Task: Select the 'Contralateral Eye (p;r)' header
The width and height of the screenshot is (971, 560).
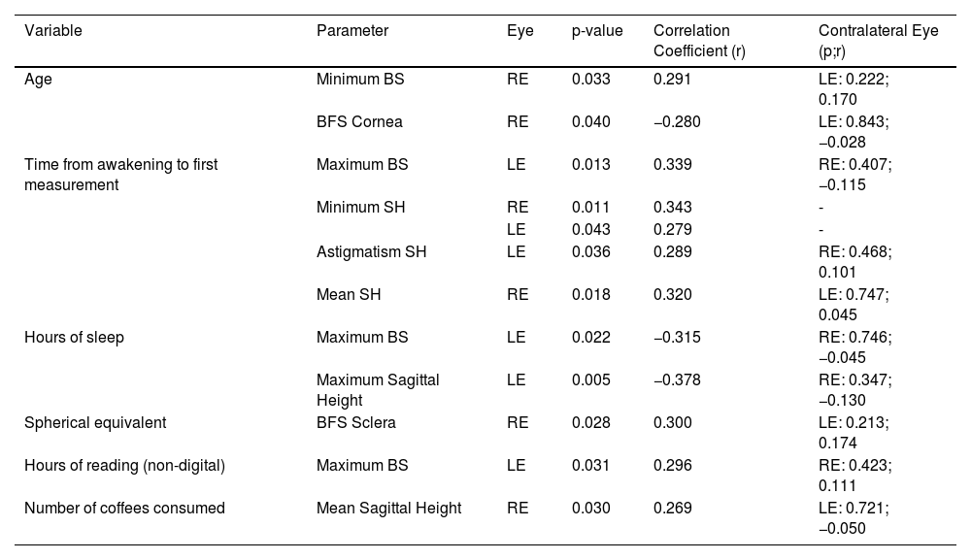Action: (879, 39)
